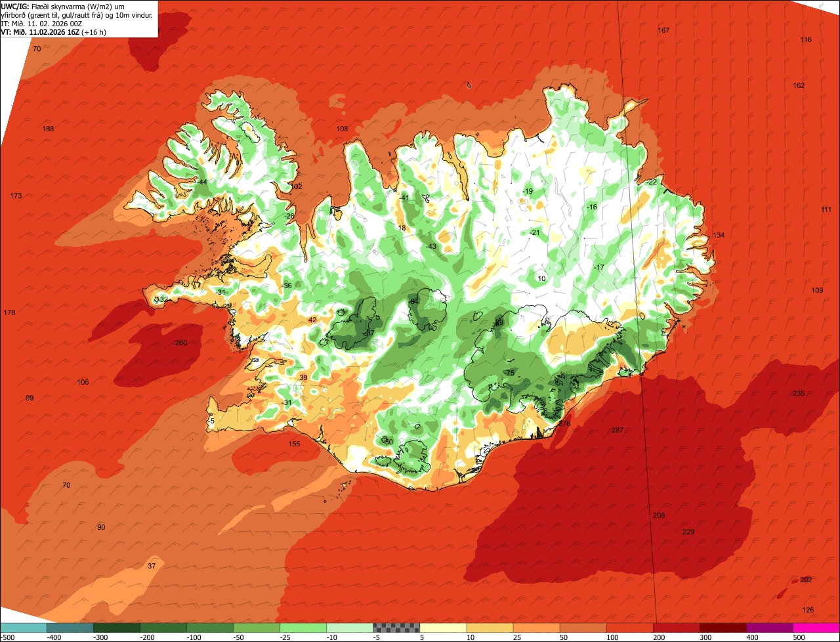
Task: Click the flux value 162 on the map
Action: [799, 86]
